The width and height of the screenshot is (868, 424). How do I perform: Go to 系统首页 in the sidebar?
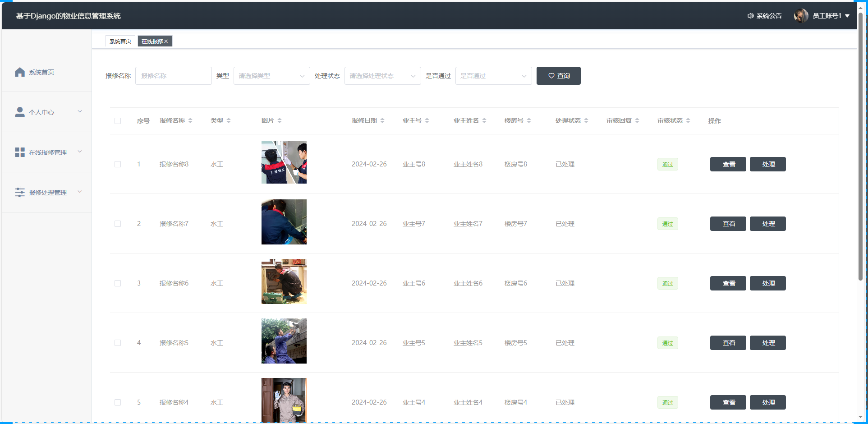pyautogui.click(x=47, y=72)
